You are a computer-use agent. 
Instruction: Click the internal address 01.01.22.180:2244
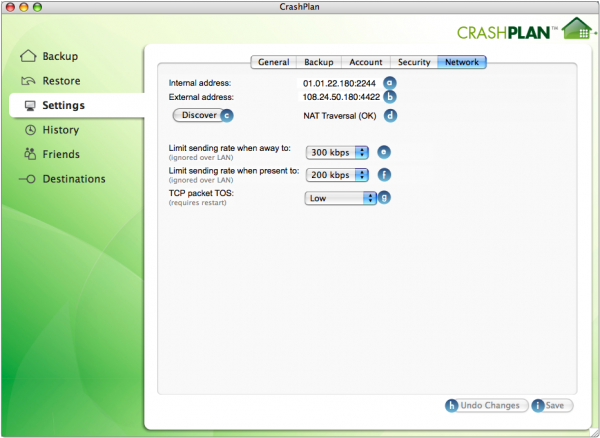coord(339,83)
